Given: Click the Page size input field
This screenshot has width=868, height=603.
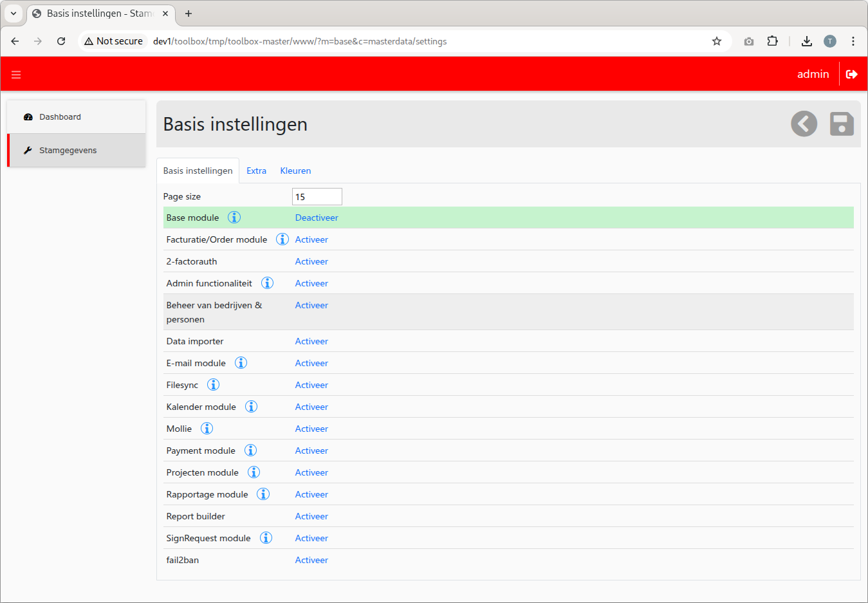Looking at the screenshot, I should (x=317, y=197).
